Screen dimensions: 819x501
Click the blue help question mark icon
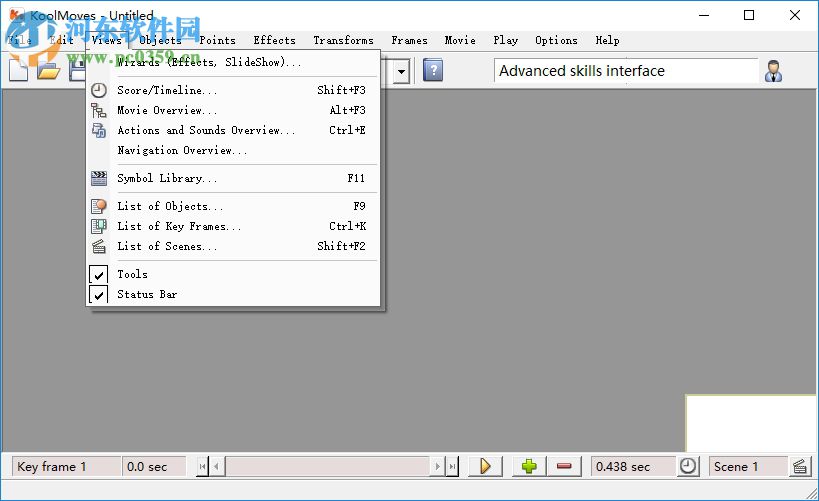(432, 70)
